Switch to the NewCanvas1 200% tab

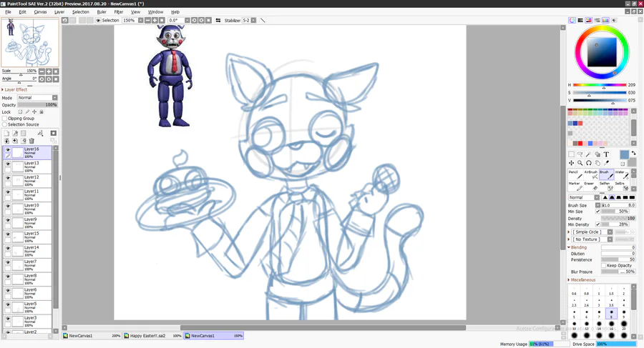point(92,336)
